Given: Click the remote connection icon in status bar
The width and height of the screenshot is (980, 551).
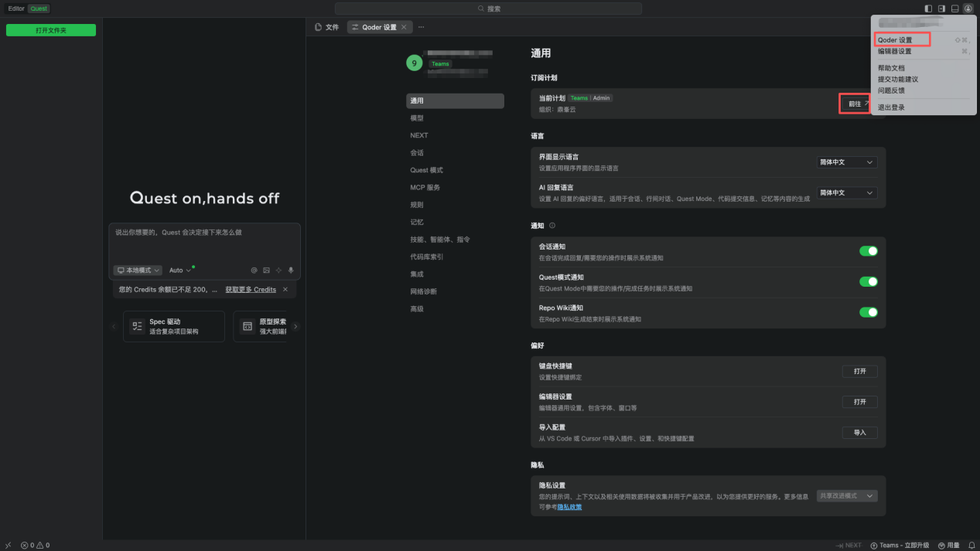Looking at the screenshot, I should (8, 545).
